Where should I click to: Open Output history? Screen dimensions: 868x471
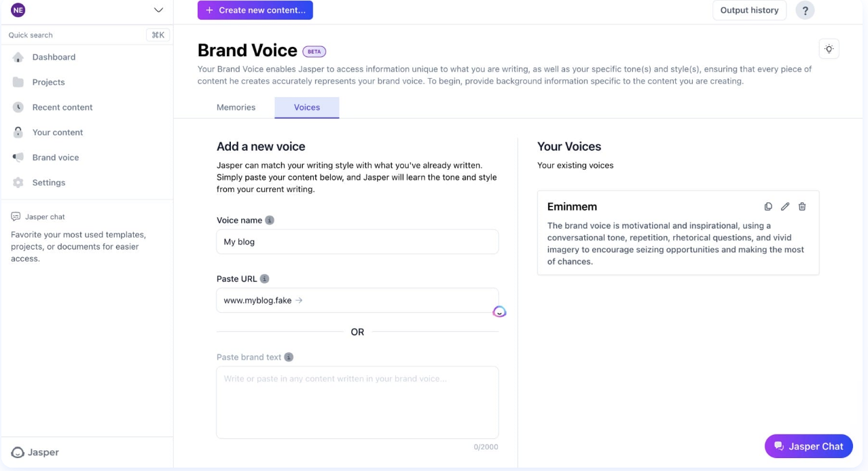pyautogui.click(x=749, y=10)
